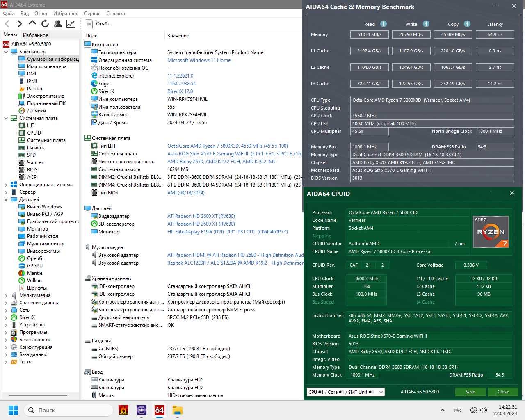
Task: Click the Memory Copy info icon
Action: (467, 24)
